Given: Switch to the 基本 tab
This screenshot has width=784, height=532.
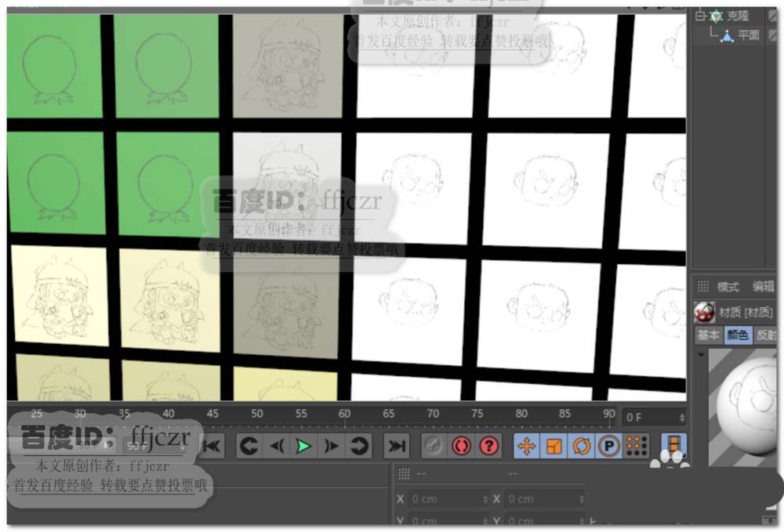Looking at the screenshot, I should 709,335.
